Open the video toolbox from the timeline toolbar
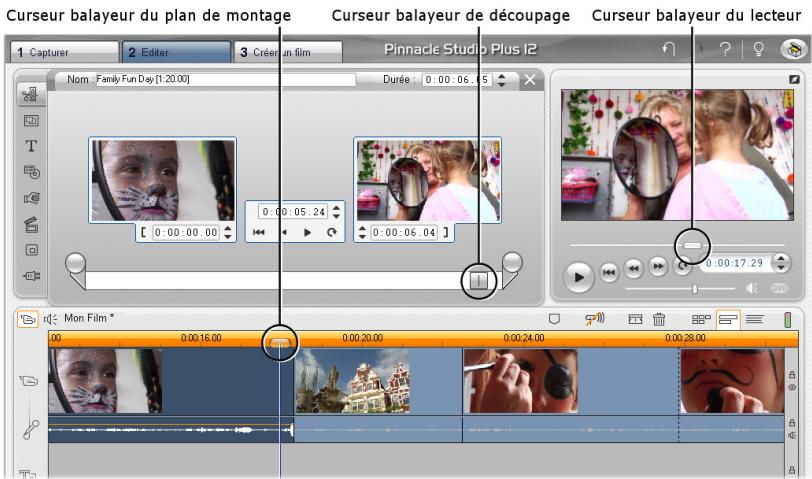Image resolution: width=812 pixels, height=479 pixels. click(x=27, y=319)
